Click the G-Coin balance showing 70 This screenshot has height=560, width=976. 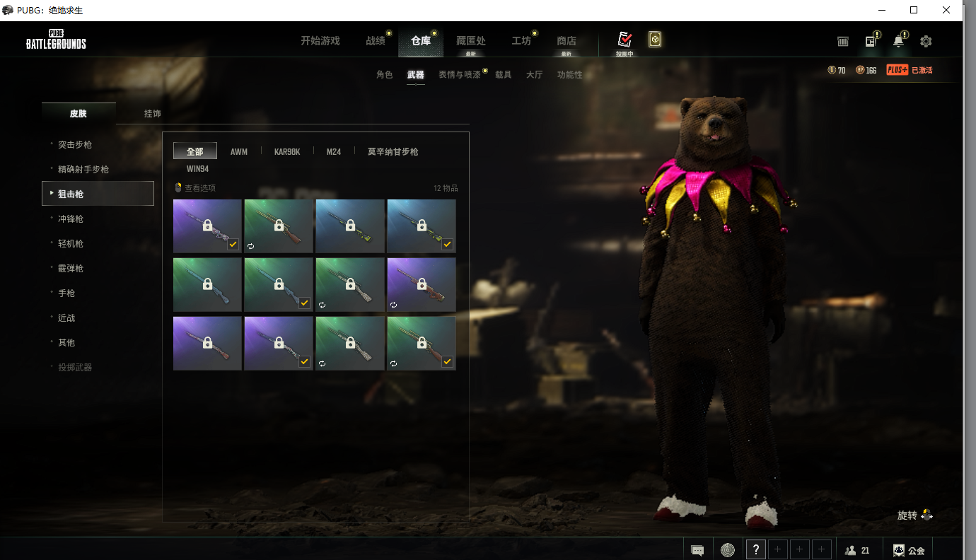pos(837,70)
